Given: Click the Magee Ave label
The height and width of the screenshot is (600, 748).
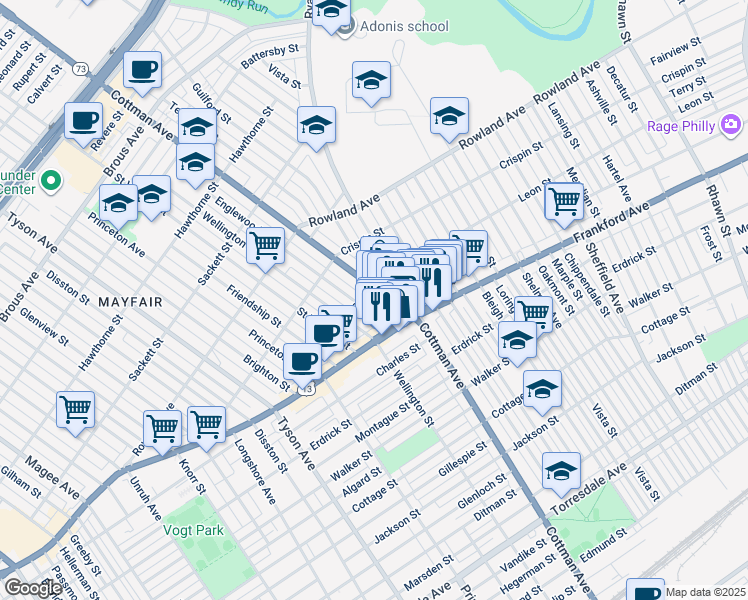Looking at the screenshot, I should [52, 477].
